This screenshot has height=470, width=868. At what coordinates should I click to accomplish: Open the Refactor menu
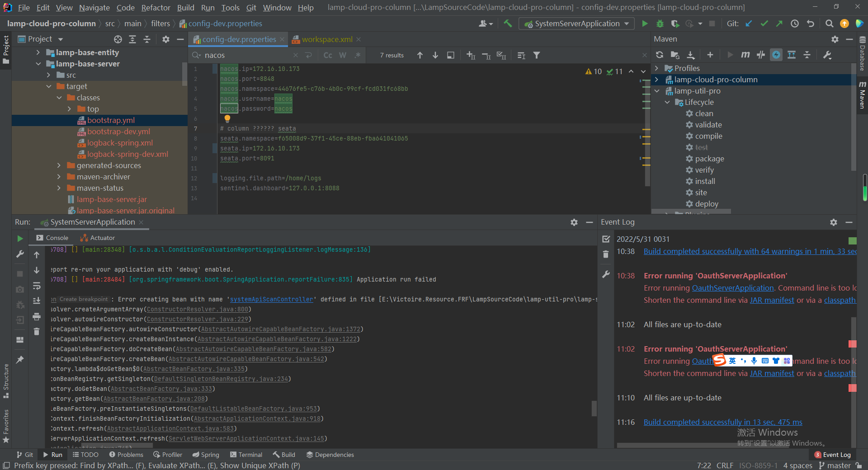(x=156, y=7)
